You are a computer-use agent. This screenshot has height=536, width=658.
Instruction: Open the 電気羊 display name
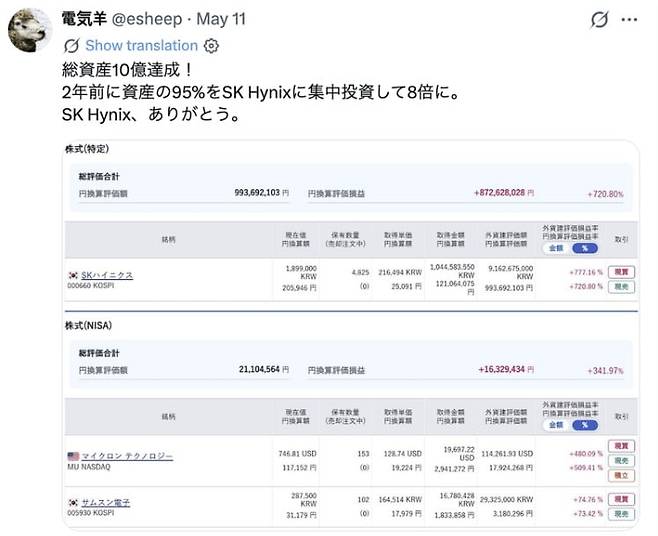point(84,19)
